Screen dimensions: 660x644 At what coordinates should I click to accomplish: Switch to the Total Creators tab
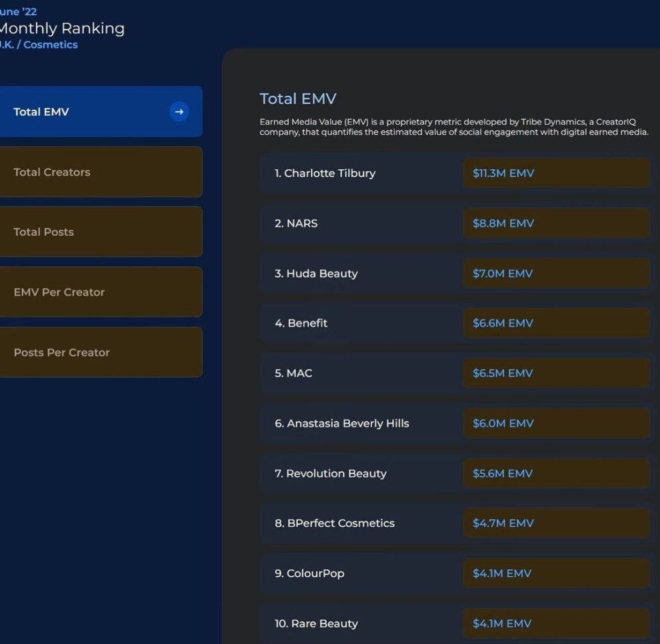click(x=100, y=172)
